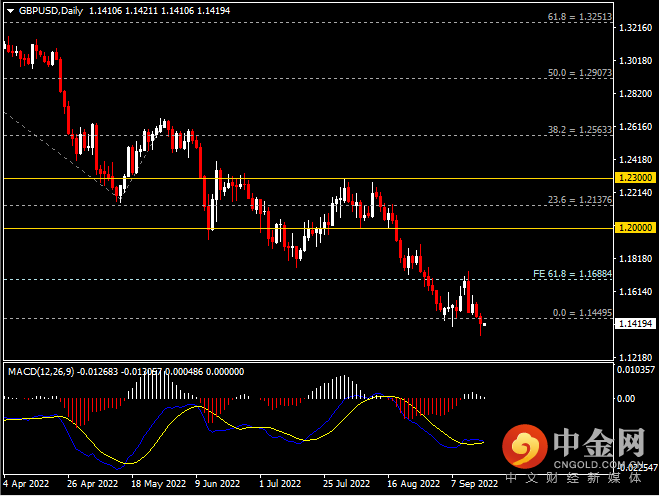
Task: Click the 1.32160 price axis value
Action: click(635, 28)
